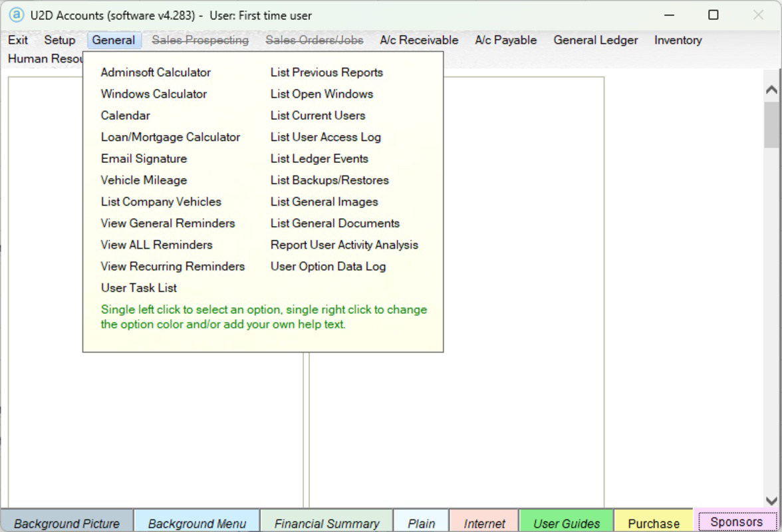This screenshot has height=532, width=782.
Task: Choose List Company Vehicles
Action: [x=161, y=201]
